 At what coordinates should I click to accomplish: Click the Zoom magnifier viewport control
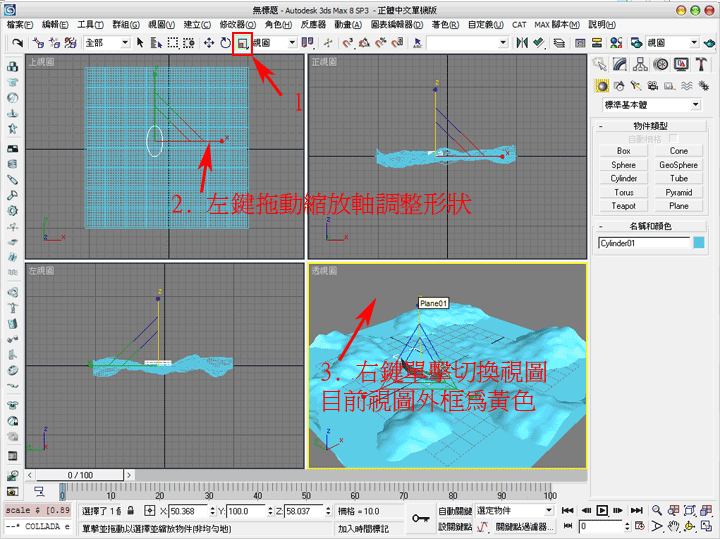tap(657, 511)
